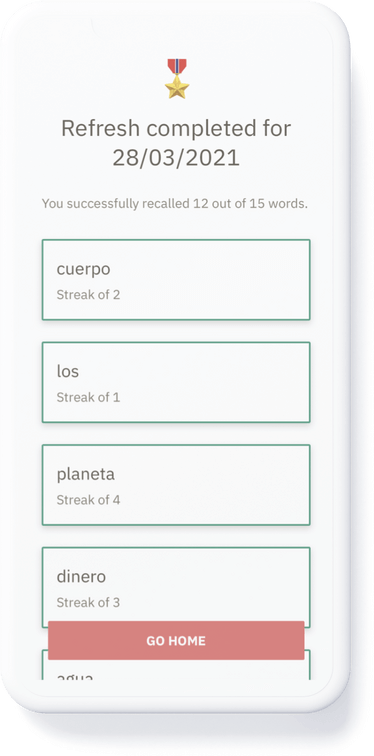Click the medal icon at the top
The image size is (374, 756).
tap(177, 79)
